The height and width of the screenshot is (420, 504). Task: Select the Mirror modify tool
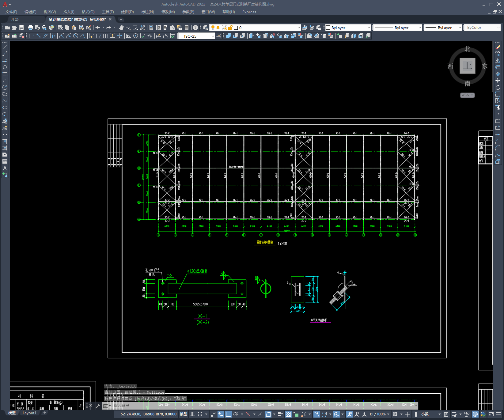[498, 60]
